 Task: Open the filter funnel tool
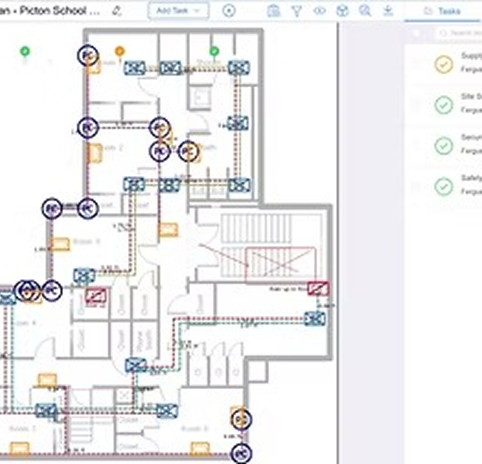click(296, 11)
